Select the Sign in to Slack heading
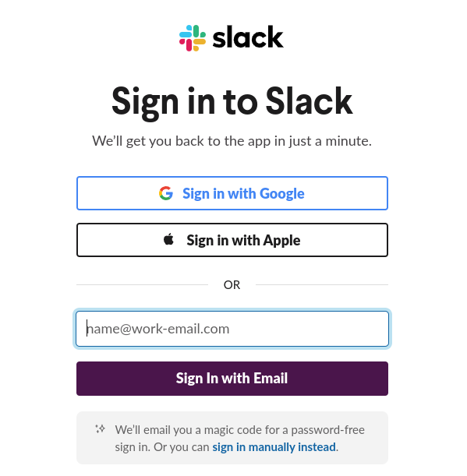 click(x=232, y=102)
